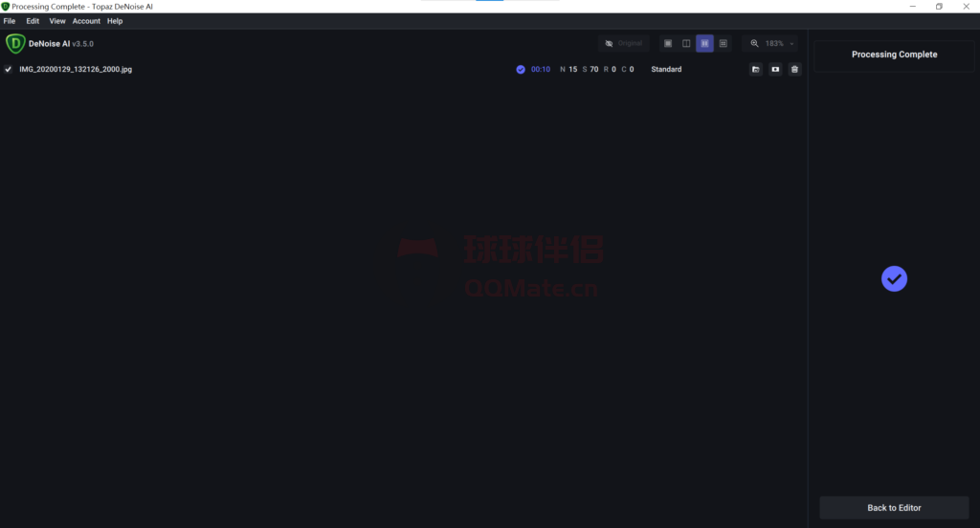980x528 pixels.
Task: Open the Help menu
Action: pos(115,21)
